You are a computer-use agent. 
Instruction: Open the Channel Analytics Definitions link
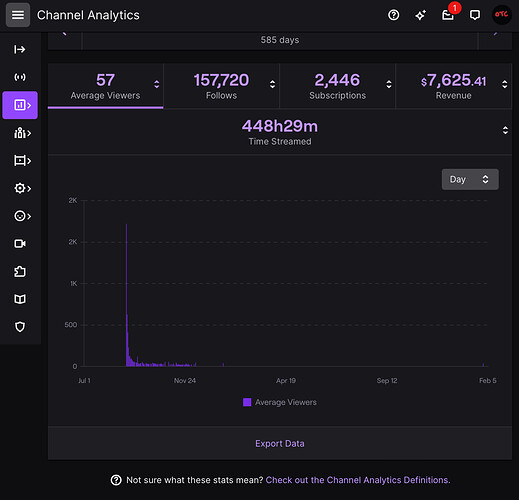coord(358,480)
